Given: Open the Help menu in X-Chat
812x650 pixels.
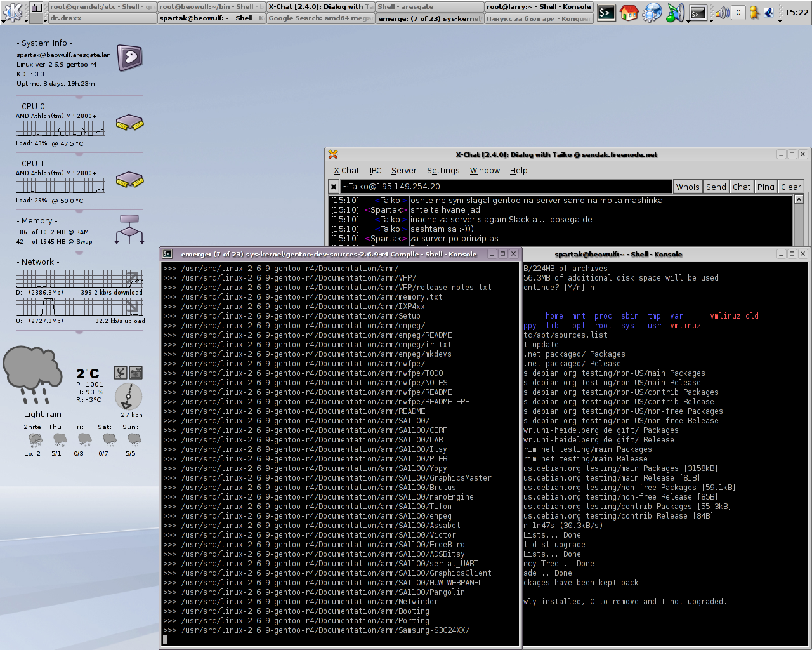Looking at the screenshot, I should (x=518, y=171).
